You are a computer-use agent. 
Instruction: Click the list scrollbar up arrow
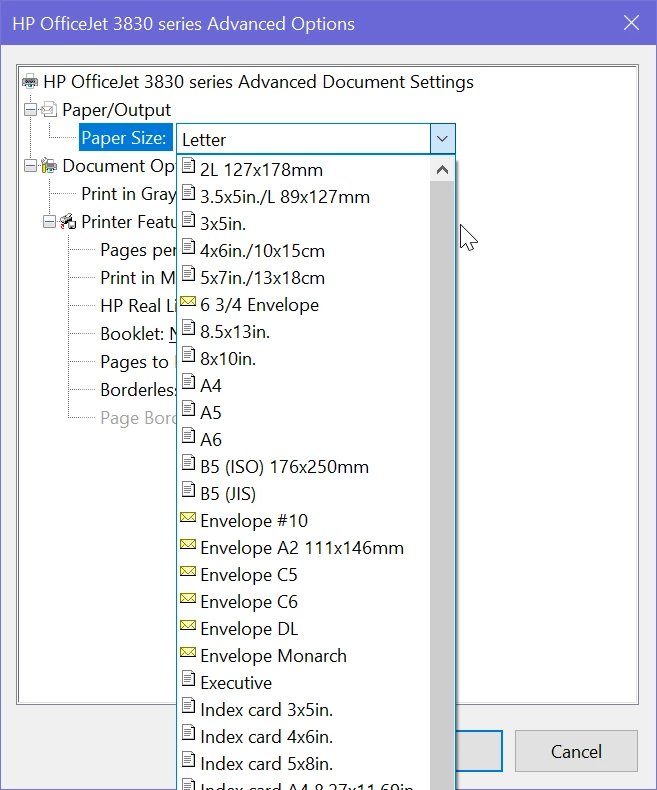pyautogui.click(x=442, y=170)
